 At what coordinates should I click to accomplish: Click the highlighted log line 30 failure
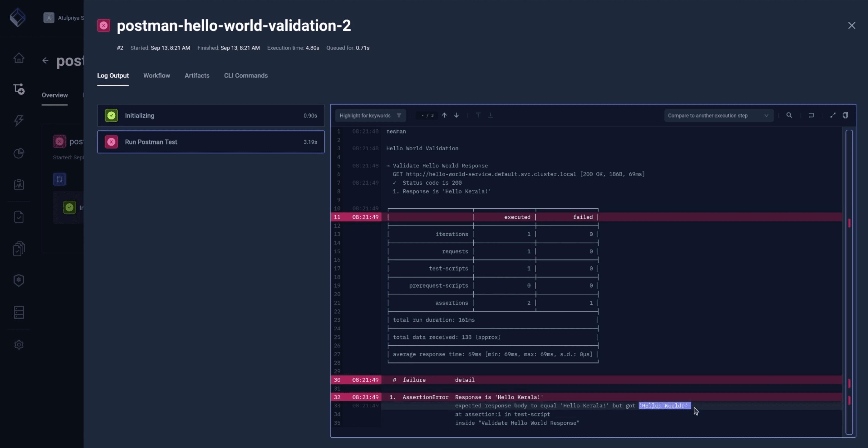pyautogui.click(x=586, y=380)
